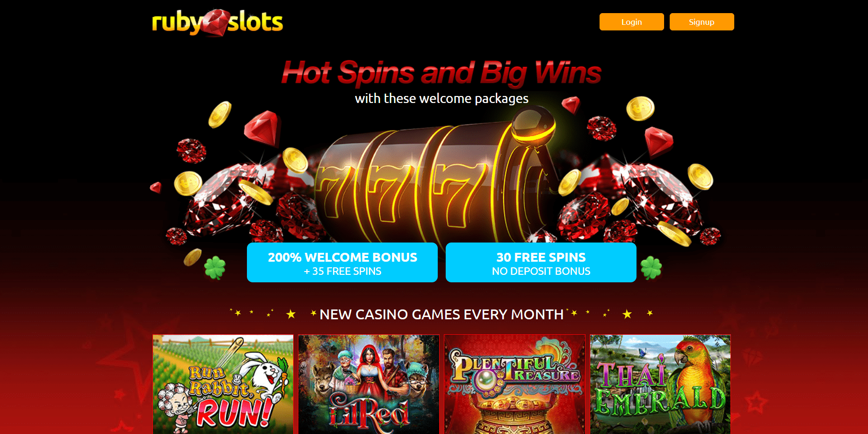
Task: Open the Login button
Action: click(x=631, y=22)
